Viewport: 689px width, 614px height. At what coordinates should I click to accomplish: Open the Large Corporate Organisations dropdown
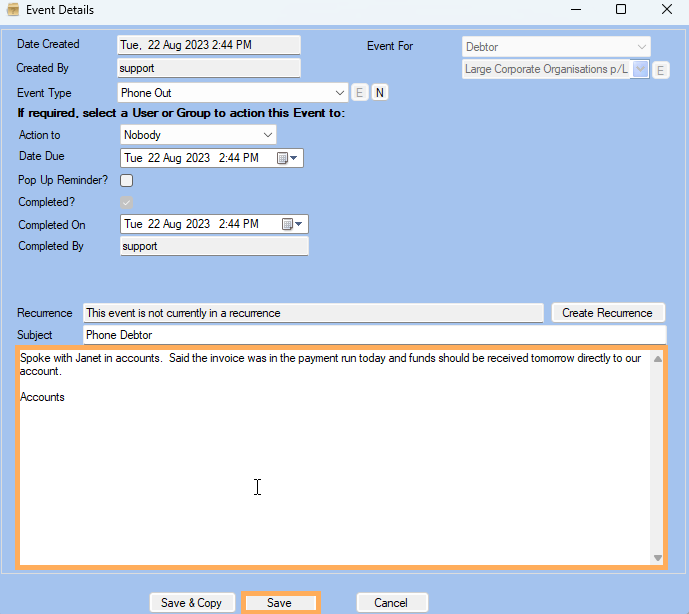639,70
